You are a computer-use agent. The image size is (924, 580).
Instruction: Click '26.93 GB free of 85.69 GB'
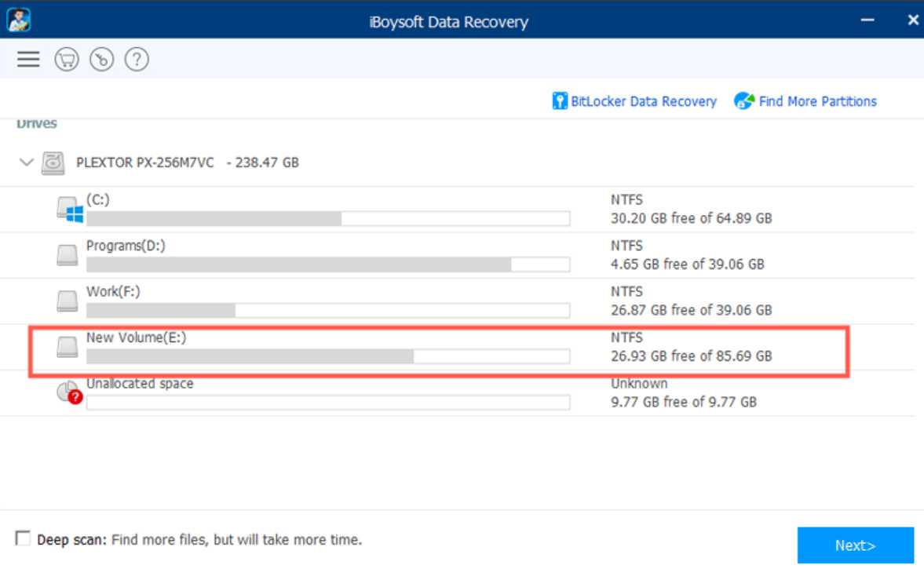point(691,356)
